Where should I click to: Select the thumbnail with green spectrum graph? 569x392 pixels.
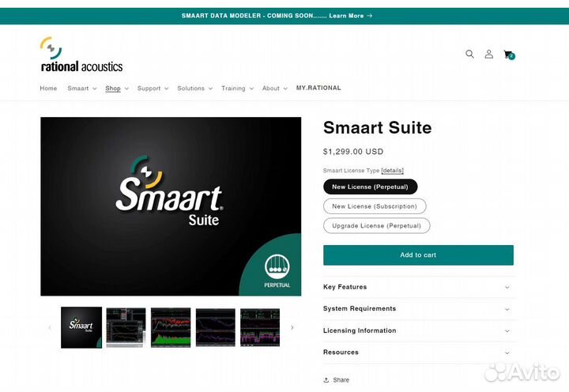point(171,327)
